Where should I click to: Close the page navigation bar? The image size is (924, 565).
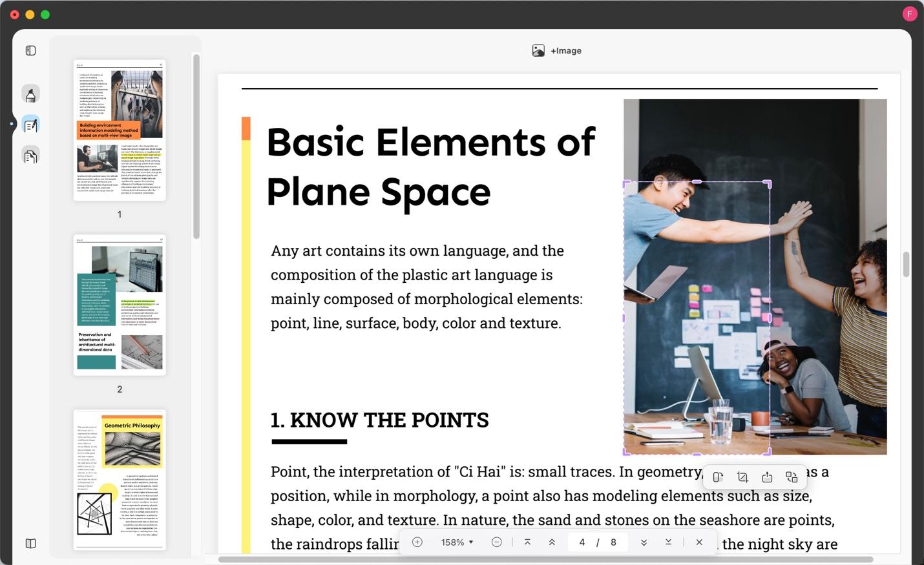699,542
